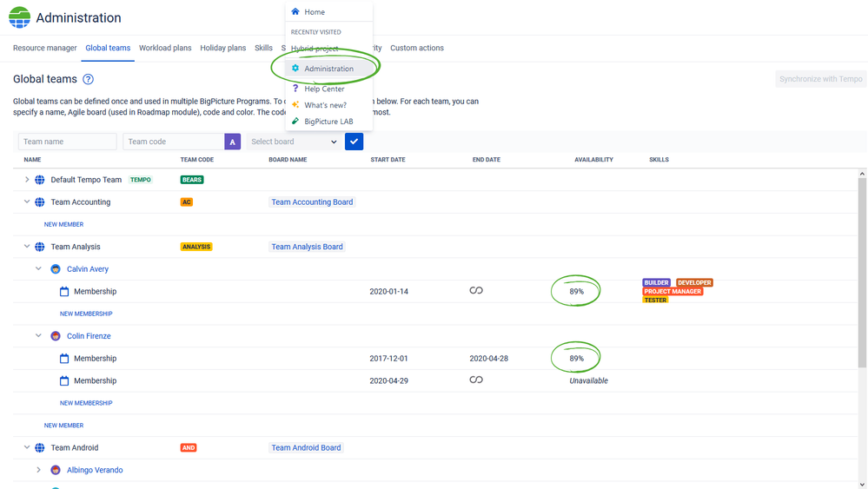Open the Team Android Board link
The width and height of the screenshot is (868, 489).
point(306,447)
